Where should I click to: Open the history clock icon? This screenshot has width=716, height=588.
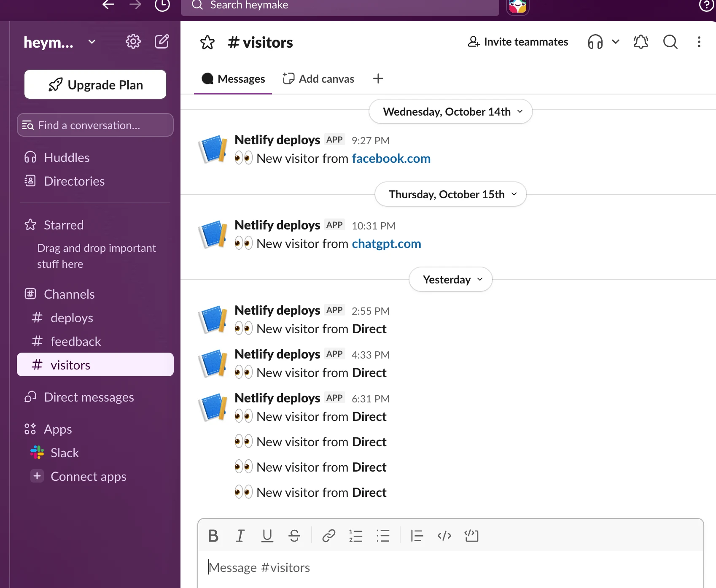162,5
